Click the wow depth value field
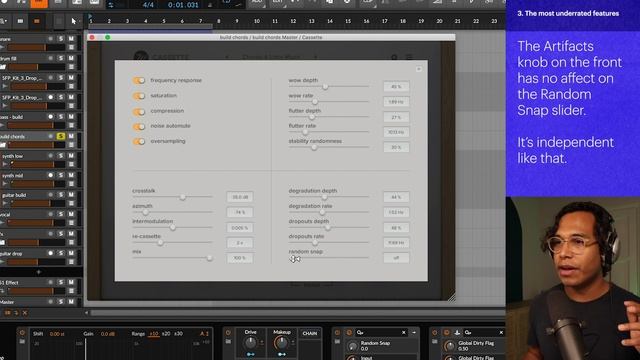Viewport: 640px width, 360px height. 396,87
